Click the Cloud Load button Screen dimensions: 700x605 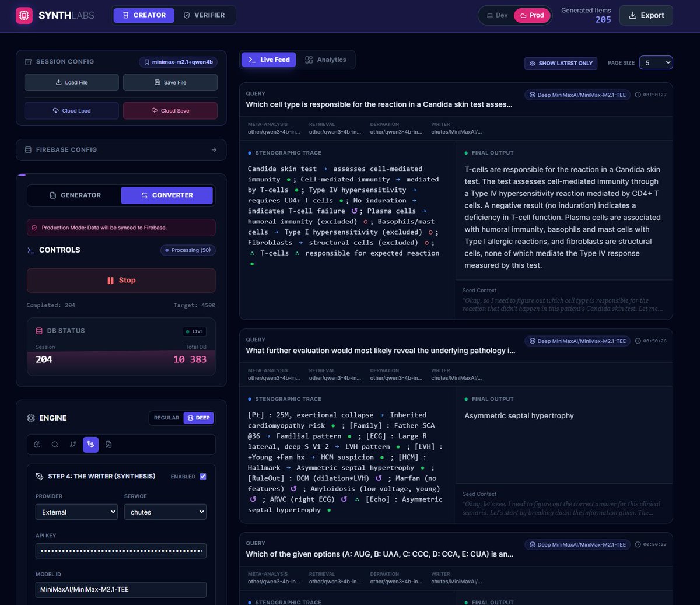(x=71, y=110)
